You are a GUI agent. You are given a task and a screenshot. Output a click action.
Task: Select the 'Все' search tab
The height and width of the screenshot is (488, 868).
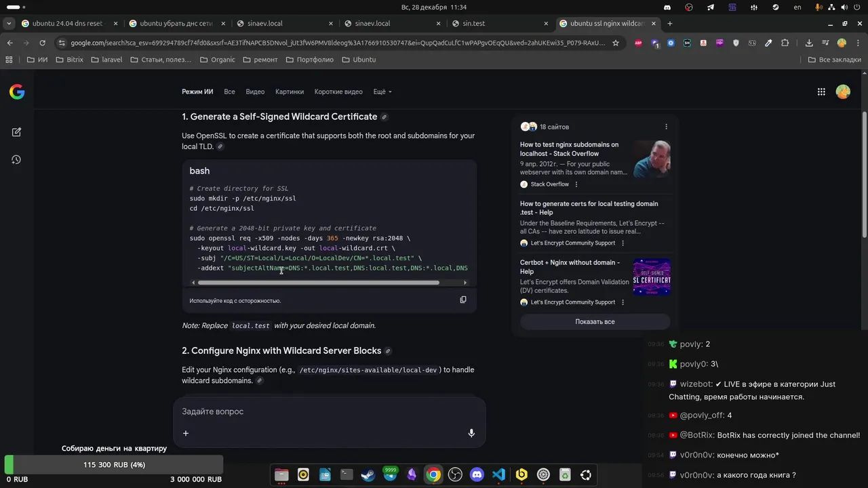[x=229, y=91]
